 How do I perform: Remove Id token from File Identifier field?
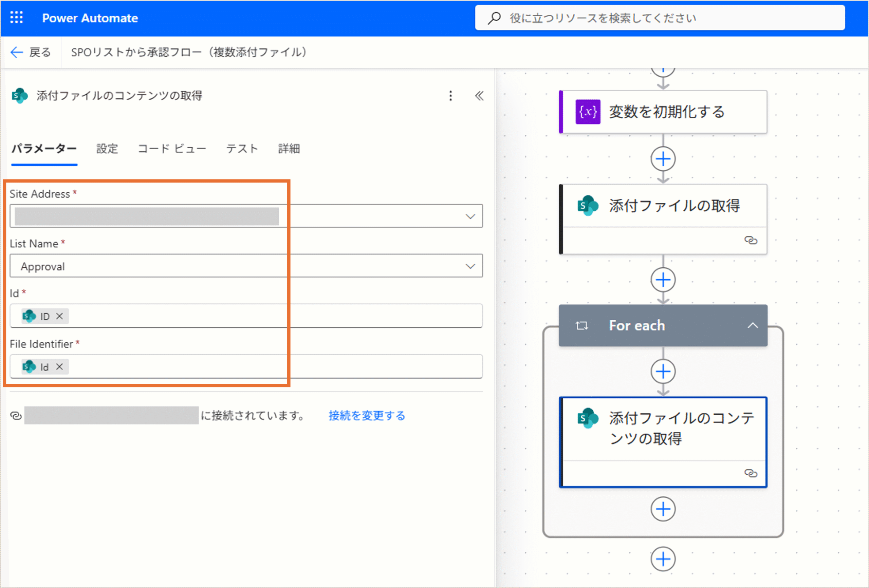click(x=59, y=367)
